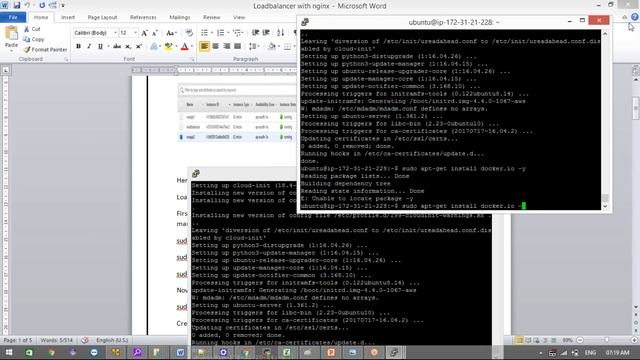Switch to the Page Layout tab
This screenshot has width=640, height=360.
102,17
